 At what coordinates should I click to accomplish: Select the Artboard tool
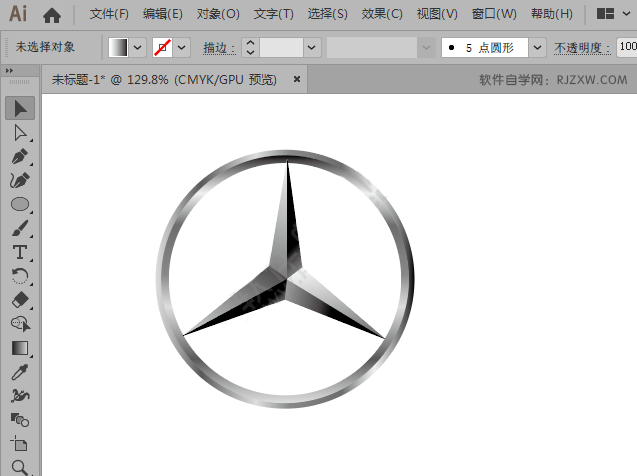pos(20,444)
